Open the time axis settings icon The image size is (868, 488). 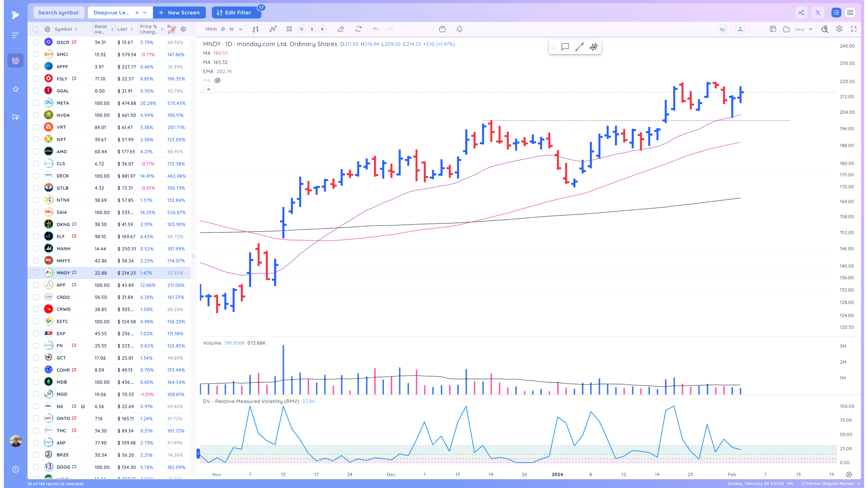click(x=849, y=474)
